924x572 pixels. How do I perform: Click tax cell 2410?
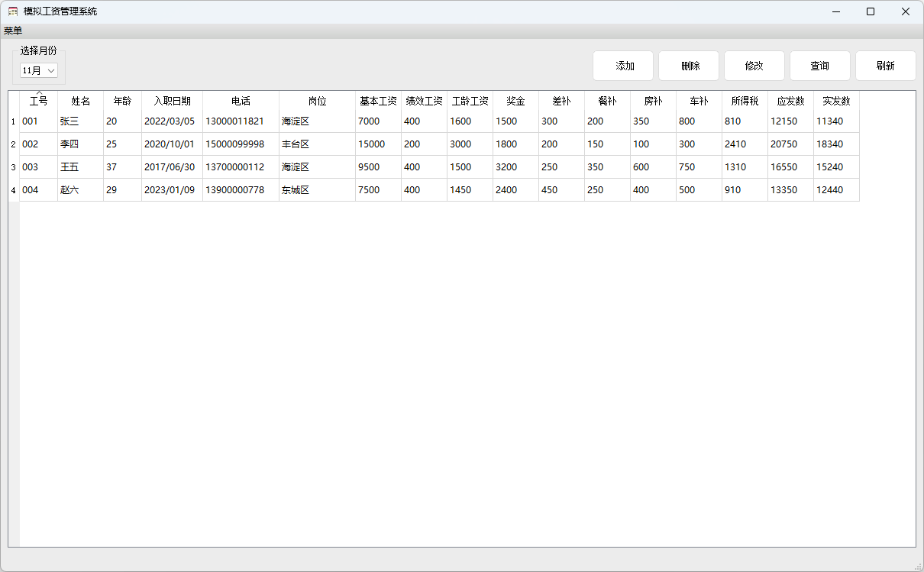(745, 144)
